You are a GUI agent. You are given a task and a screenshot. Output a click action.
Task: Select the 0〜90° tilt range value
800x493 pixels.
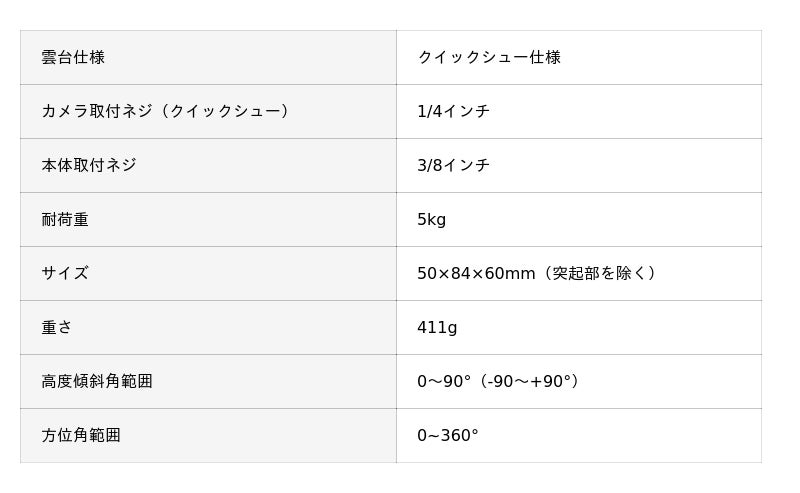click(x=444, y=382)
